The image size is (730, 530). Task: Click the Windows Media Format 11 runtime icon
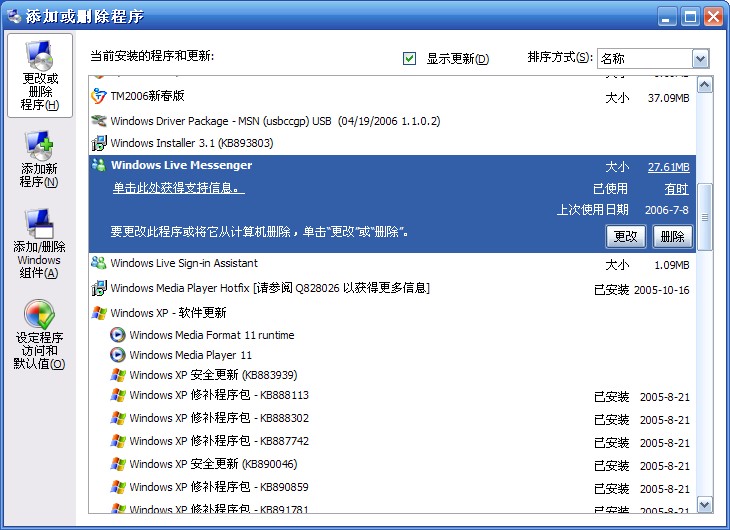click(118, 335)
